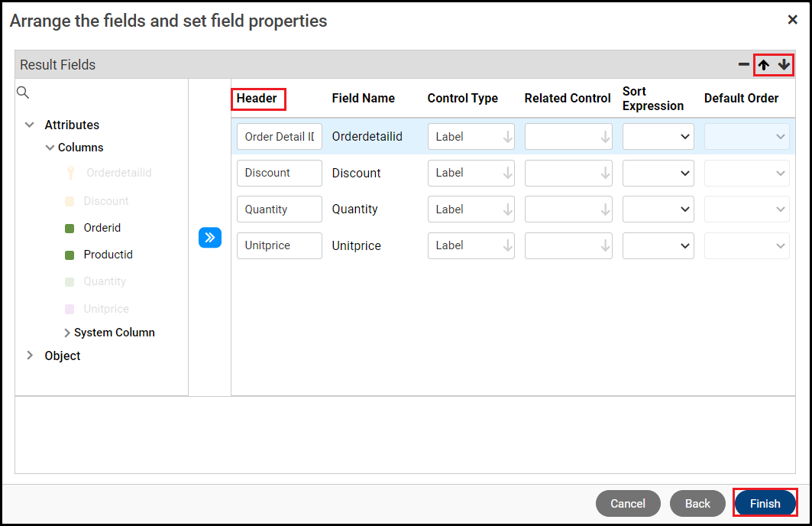Collapse the Columns tree node
The height and width of the screenshot is (526, 812).
(x=50, y=148)
